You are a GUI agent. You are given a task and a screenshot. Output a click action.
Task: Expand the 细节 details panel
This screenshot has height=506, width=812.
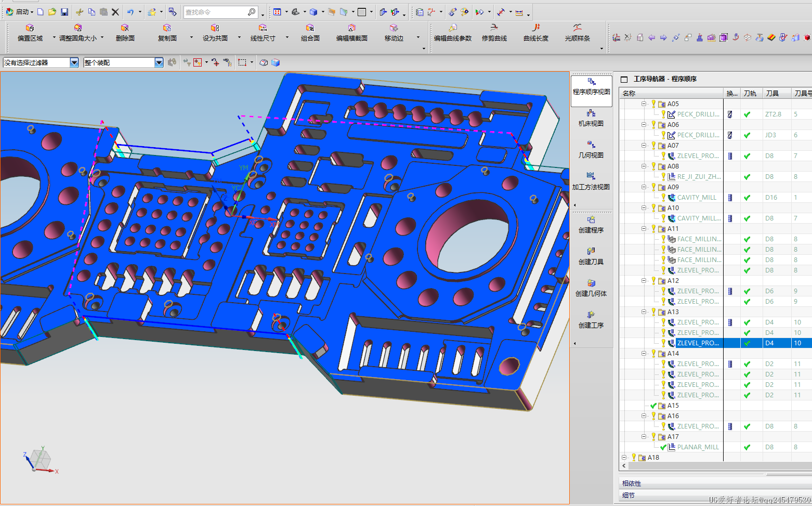coord(715,495)
